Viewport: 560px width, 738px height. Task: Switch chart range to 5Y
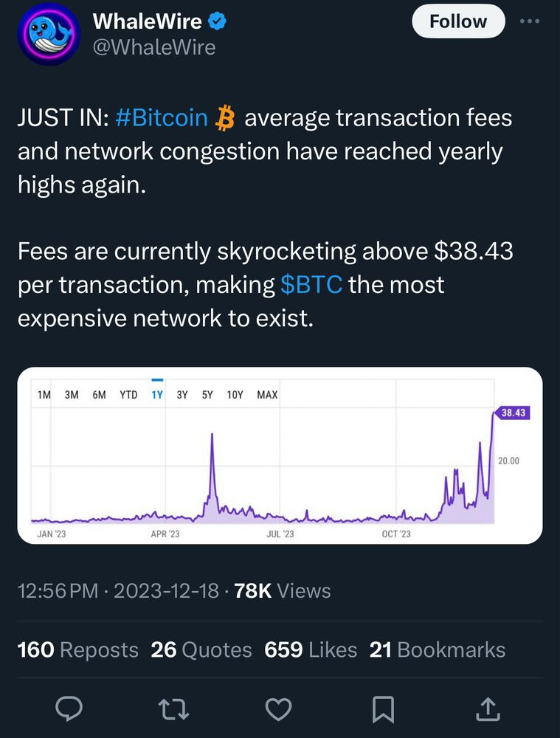pyautogui.click(x=207, y=395)
